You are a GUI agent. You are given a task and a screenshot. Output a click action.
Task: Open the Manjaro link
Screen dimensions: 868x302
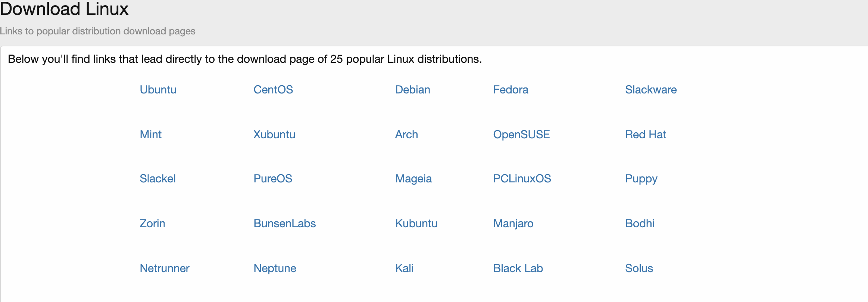(513, 224)
